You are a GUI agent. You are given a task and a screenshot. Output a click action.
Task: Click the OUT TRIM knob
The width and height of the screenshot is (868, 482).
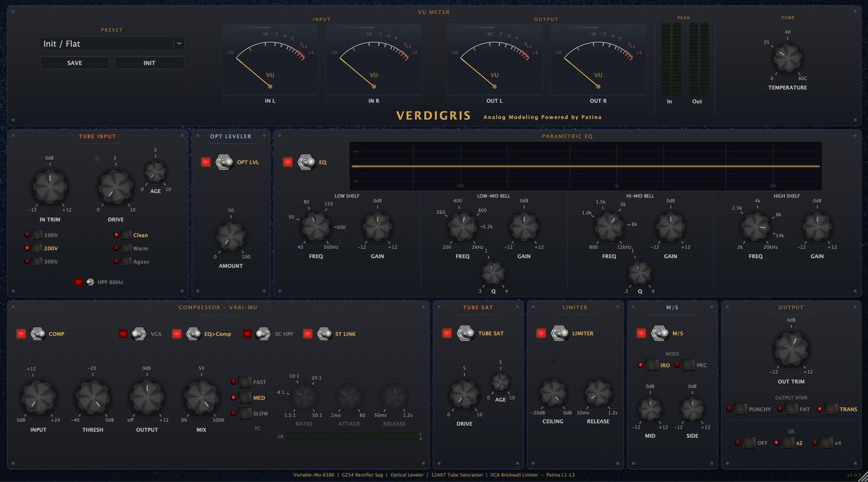pos(791,349)
